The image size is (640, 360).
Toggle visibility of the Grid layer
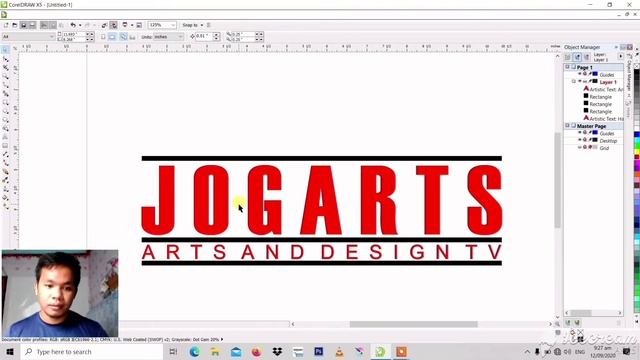(580, 148)
